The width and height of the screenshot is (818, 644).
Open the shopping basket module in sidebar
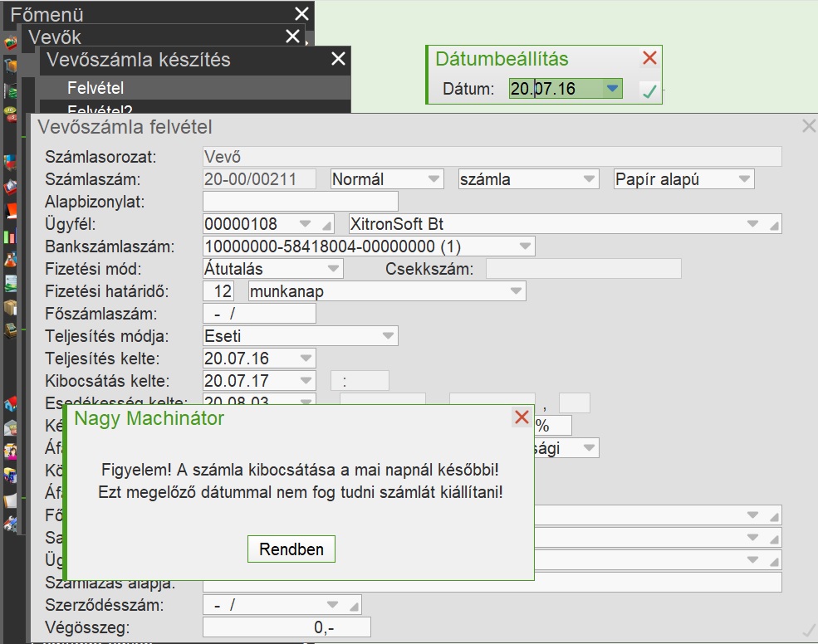(10, 42)
